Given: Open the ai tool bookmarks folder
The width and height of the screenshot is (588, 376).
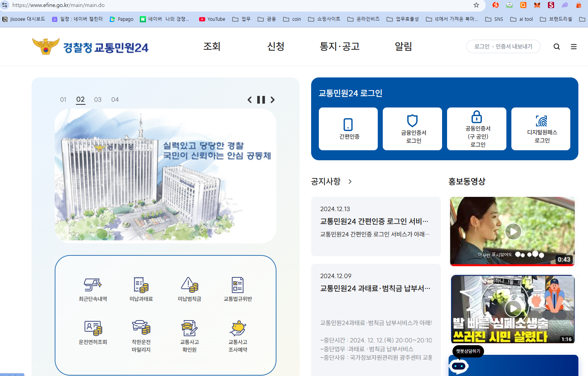Looking at the screenshot, I should point(522,19).
